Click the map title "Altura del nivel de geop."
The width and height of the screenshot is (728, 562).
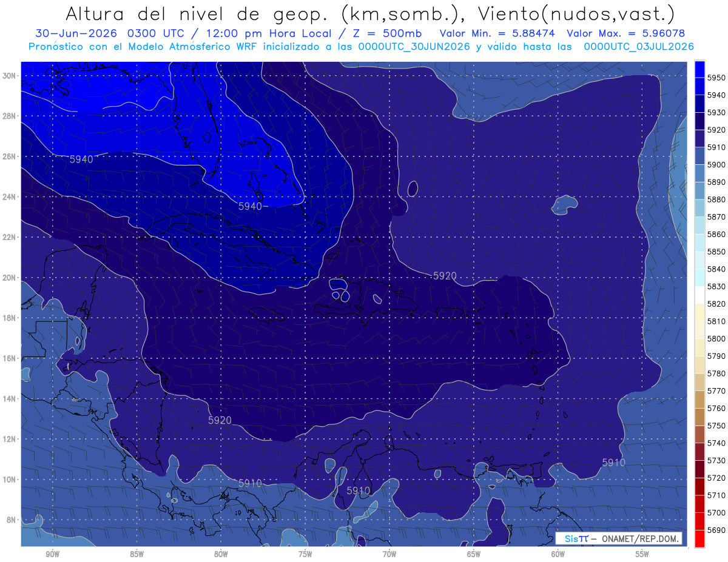(197, 13)
